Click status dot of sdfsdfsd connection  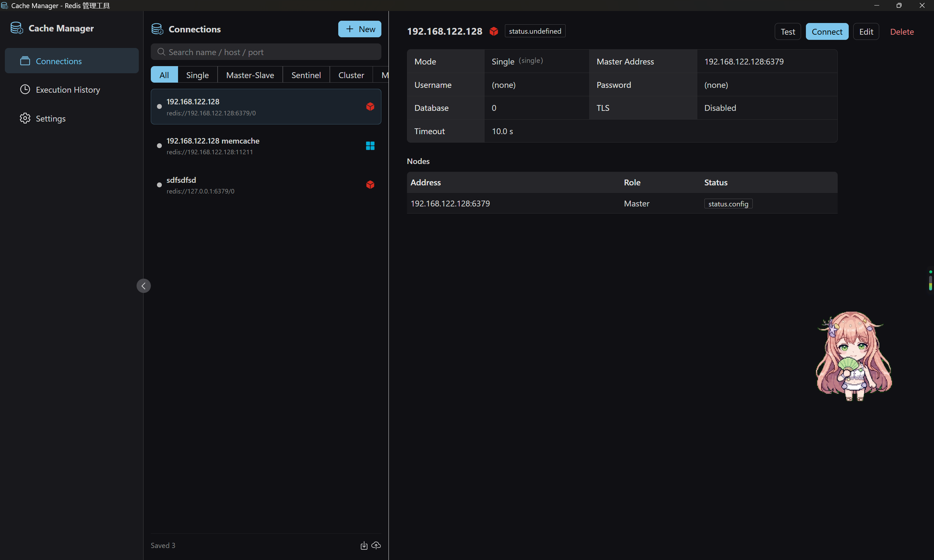(x=159, y=185)
